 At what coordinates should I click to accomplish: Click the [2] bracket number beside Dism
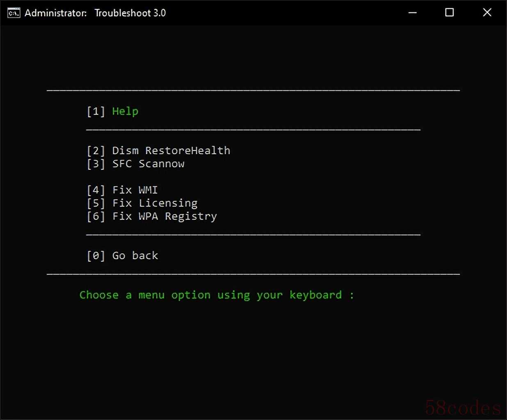coord(96,151)
